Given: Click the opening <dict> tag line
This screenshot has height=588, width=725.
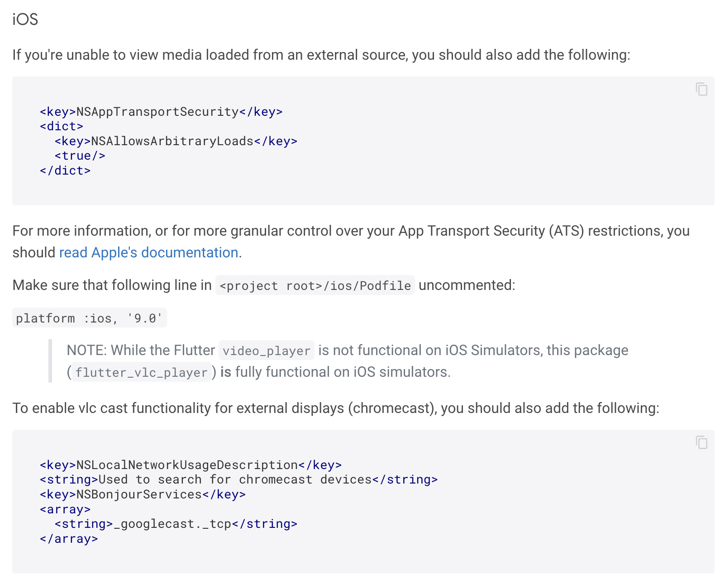Looking at the screenshot, I should 62,126.
